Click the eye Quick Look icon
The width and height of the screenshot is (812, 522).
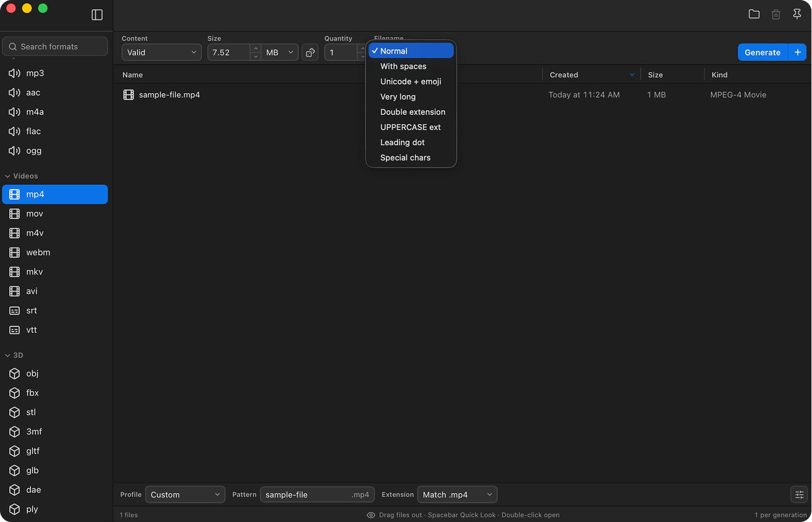[x=371, y=515]
